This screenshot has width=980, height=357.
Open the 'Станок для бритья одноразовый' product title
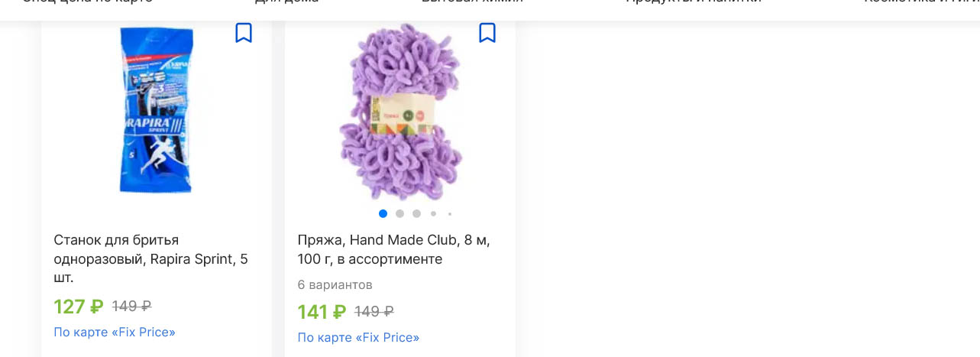pos(151,259)
